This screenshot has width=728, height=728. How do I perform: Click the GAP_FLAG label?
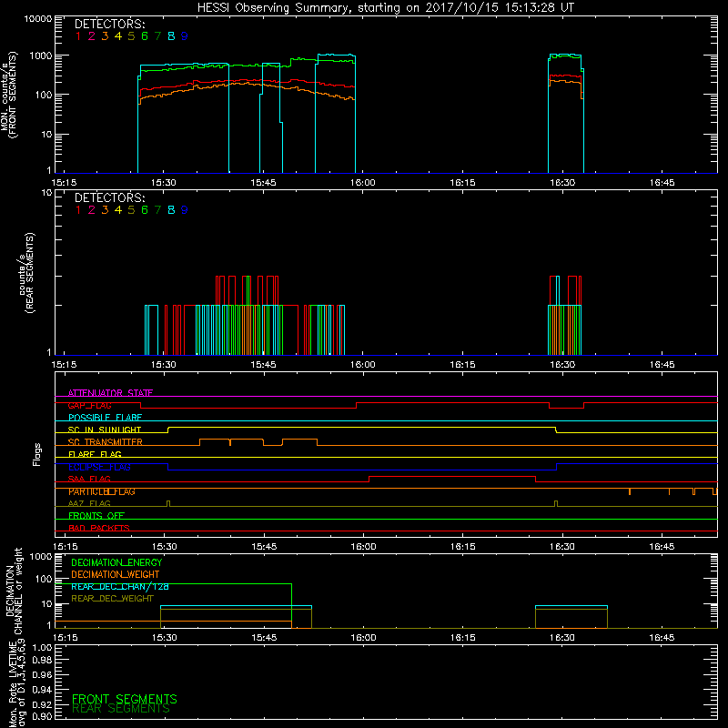click(90, 405)
